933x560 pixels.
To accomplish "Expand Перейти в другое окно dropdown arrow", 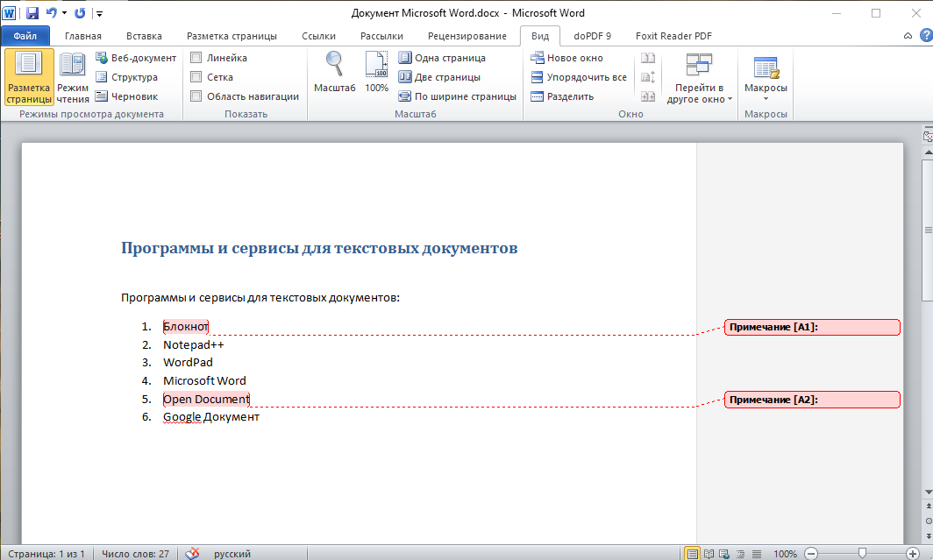I will pos(730,99).
